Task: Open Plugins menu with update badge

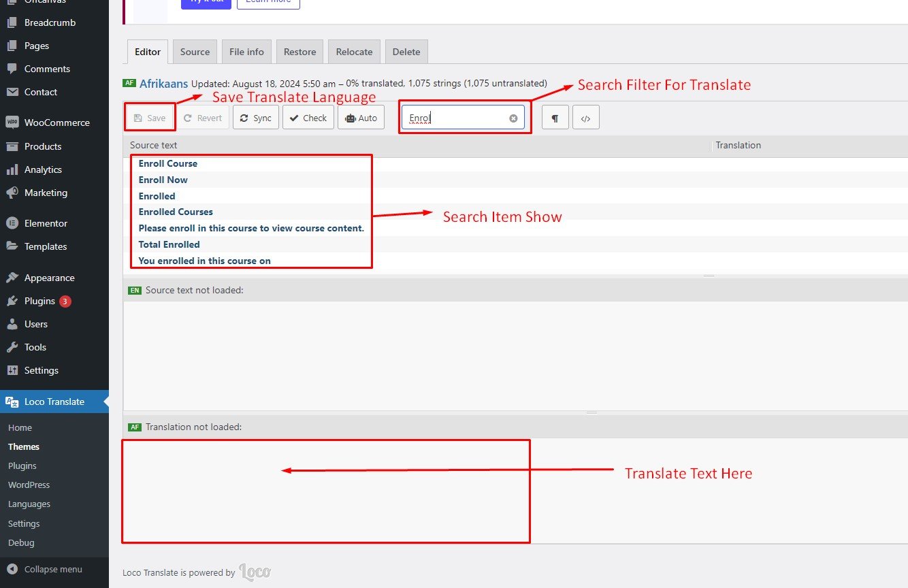Action: pyautogui.click(x=39, y=301)
